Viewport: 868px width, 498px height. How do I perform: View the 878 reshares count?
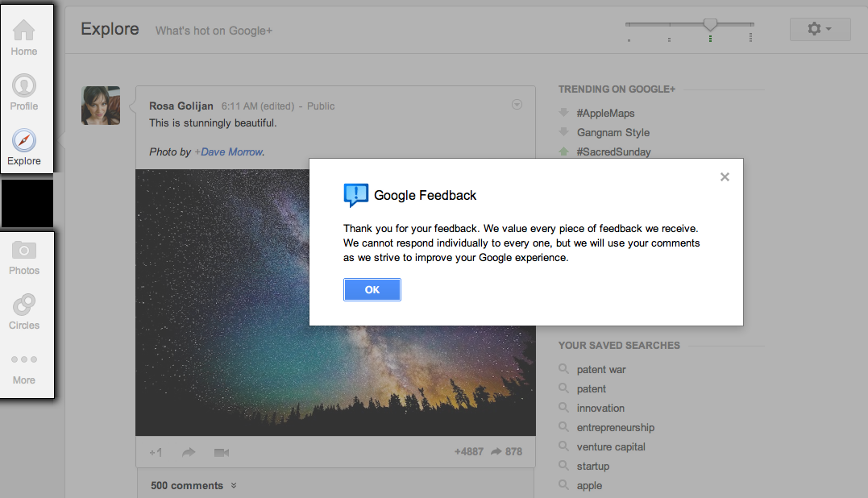506,451
